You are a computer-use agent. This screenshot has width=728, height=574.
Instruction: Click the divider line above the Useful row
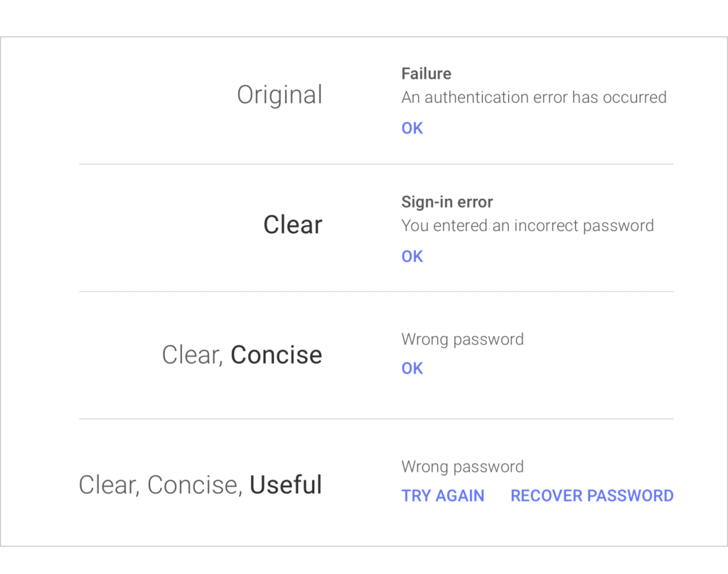point(375,419)
